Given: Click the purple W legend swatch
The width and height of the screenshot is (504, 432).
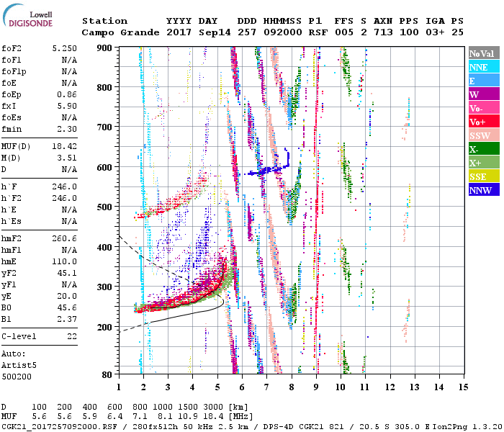Looking at the screenshot, I should pyautogui.click(x=483, y=94).
